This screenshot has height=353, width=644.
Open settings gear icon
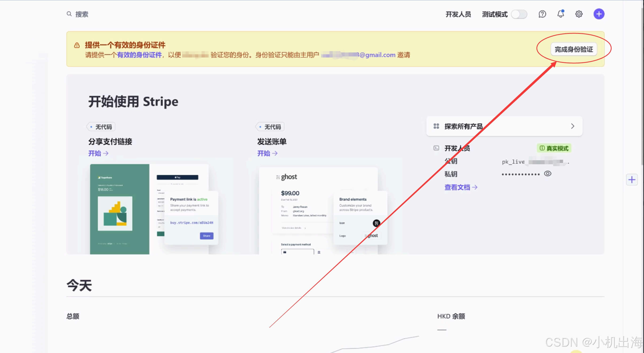pos(579,14)
